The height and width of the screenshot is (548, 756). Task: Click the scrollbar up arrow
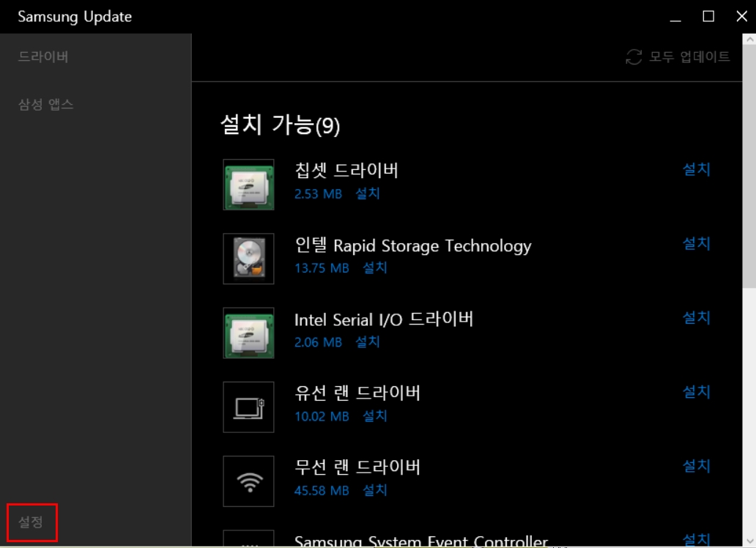[749, 40]
